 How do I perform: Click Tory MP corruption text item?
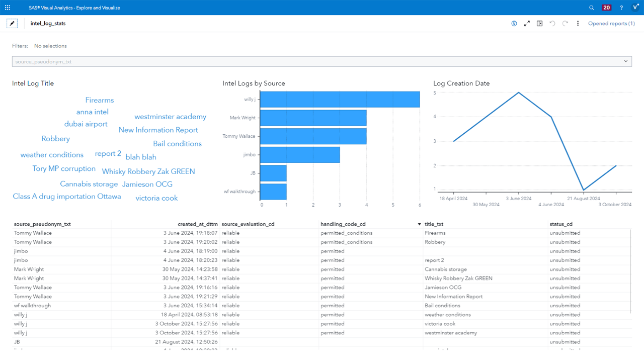64,168
